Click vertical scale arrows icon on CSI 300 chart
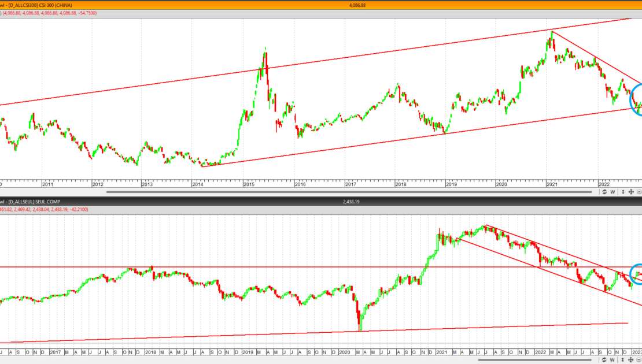 pyautogui.click(x=623, y=192)
